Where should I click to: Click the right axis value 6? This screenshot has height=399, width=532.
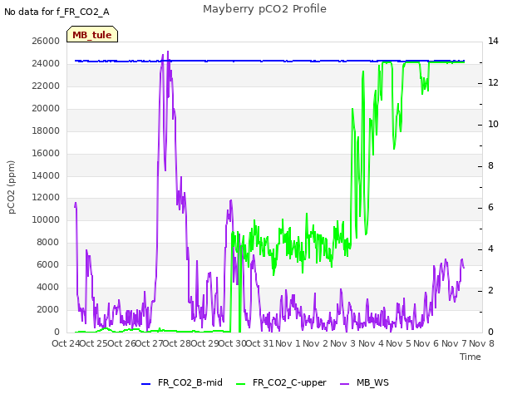pos(490,207)
